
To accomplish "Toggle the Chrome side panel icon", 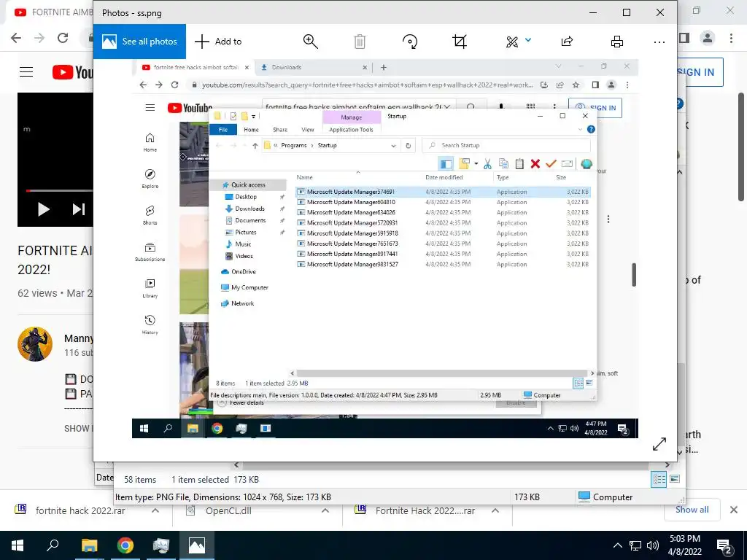I will click(x=684, y=38).
